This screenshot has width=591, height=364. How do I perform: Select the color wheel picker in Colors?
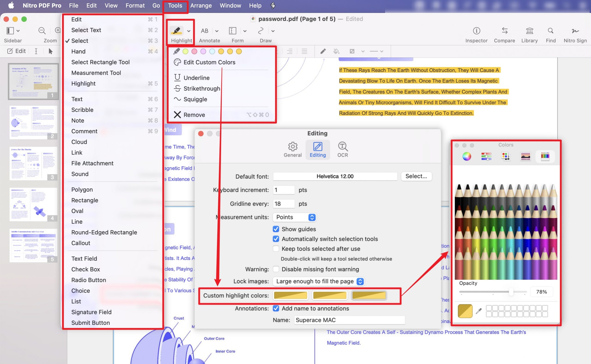pyautogui.click(x=466, y=156)
